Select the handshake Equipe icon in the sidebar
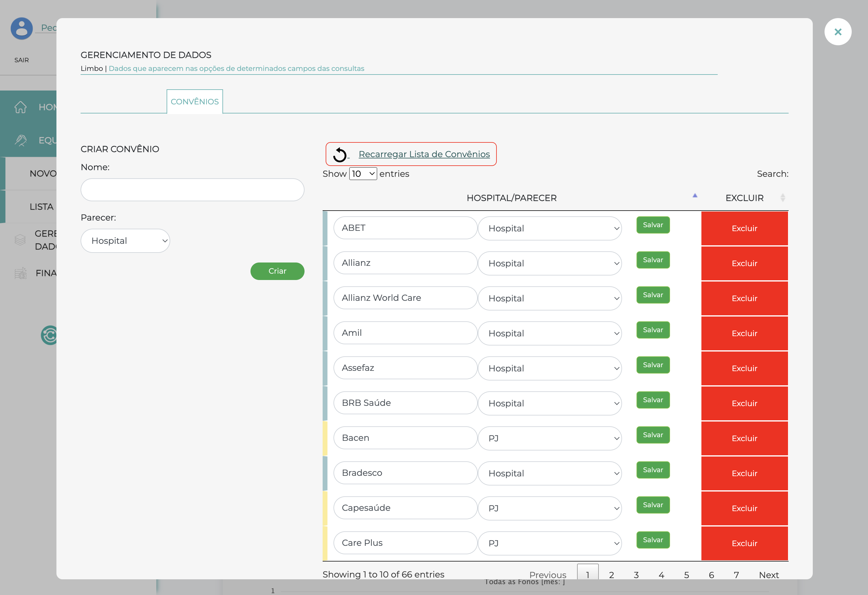868x595 pixels. (x=21, y=141)
